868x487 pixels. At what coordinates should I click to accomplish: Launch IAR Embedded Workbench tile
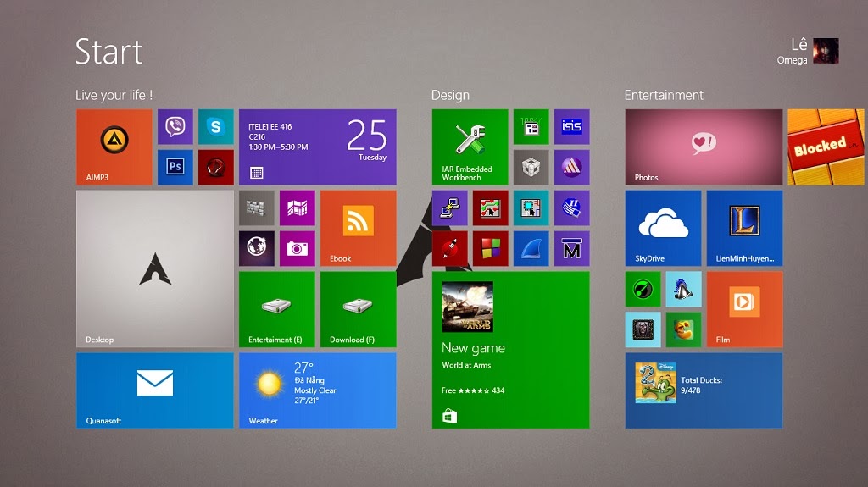pyautogui.click(x=470, y=147)
